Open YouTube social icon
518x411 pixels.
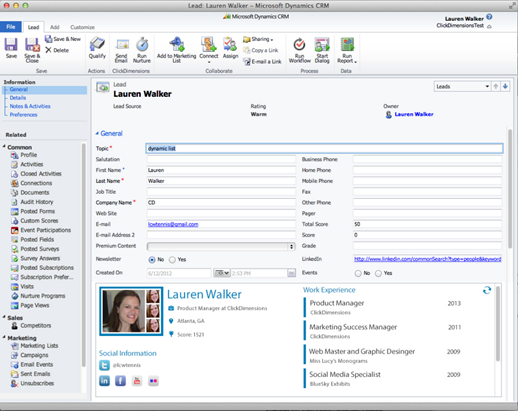click(137, 381)
